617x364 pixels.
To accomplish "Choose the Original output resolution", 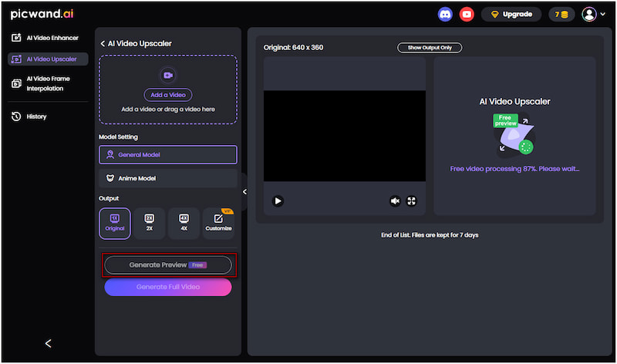I will click(115, 224).
